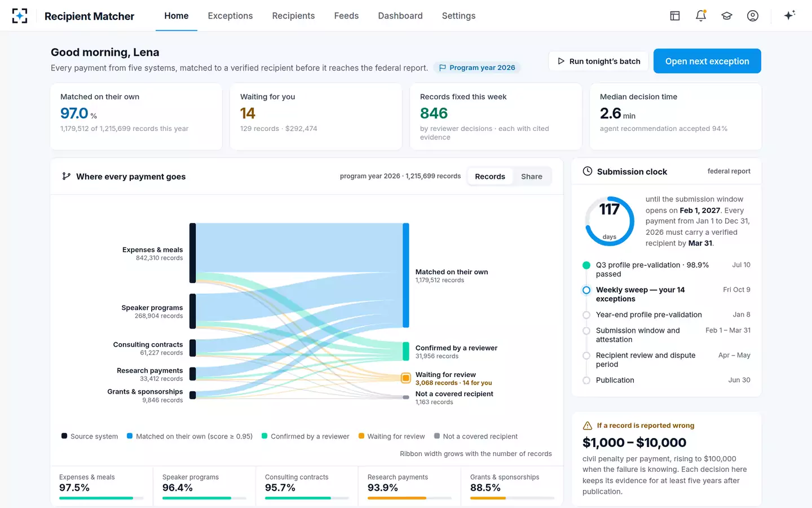Click the blue Matched on their own legend swatch
Screen dimensions: 812x508
(130, 436)
